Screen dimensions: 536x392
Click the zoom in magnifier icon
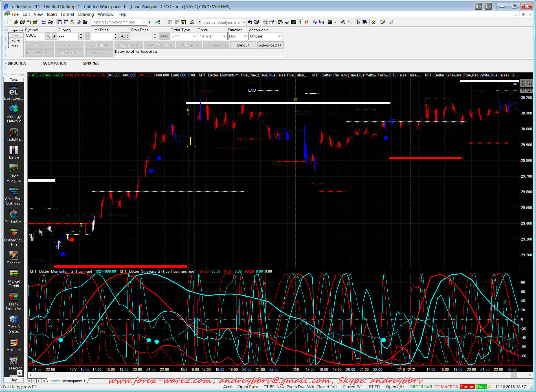click(343, 22)
